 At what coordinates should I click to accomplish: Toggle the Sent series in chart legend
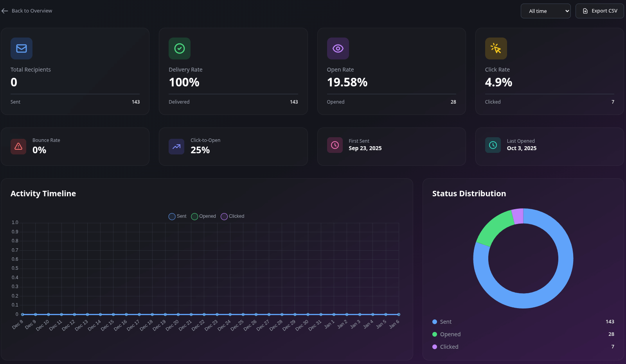pos(177,216)
